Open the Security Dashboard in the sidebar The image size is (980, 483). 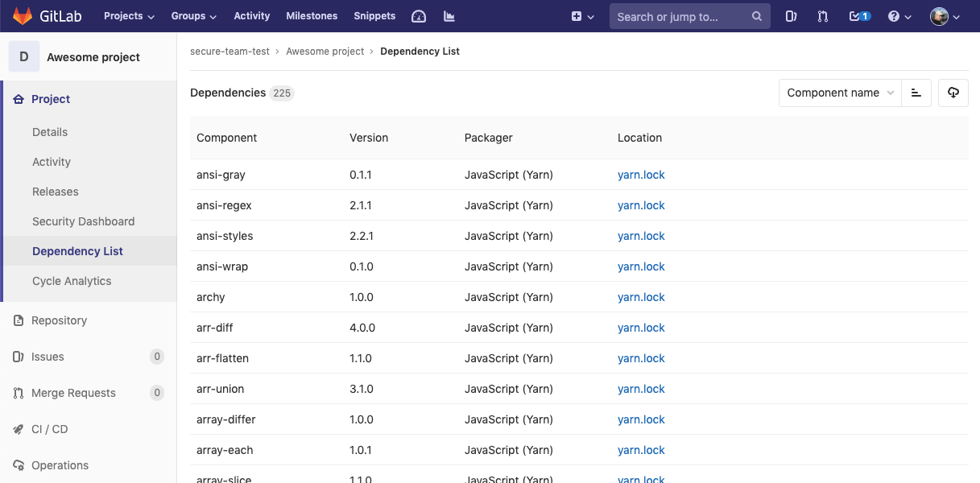(x=83, y=221)
